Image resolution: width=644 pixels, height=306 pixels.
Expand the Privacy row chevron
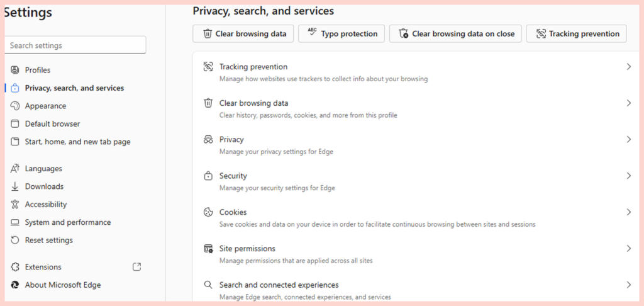coord(628,140)
